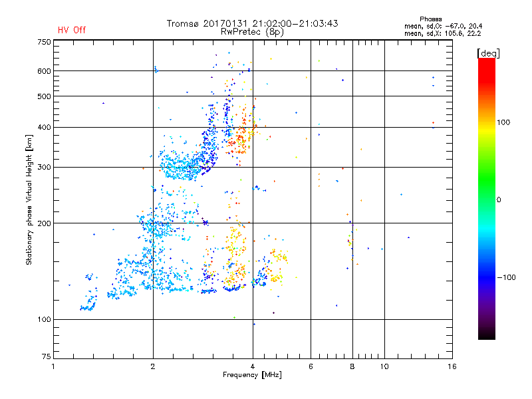This screenshot has width=532, height=399.
Task: Click the x-axis tick label '2'
Action: (153, 366)
